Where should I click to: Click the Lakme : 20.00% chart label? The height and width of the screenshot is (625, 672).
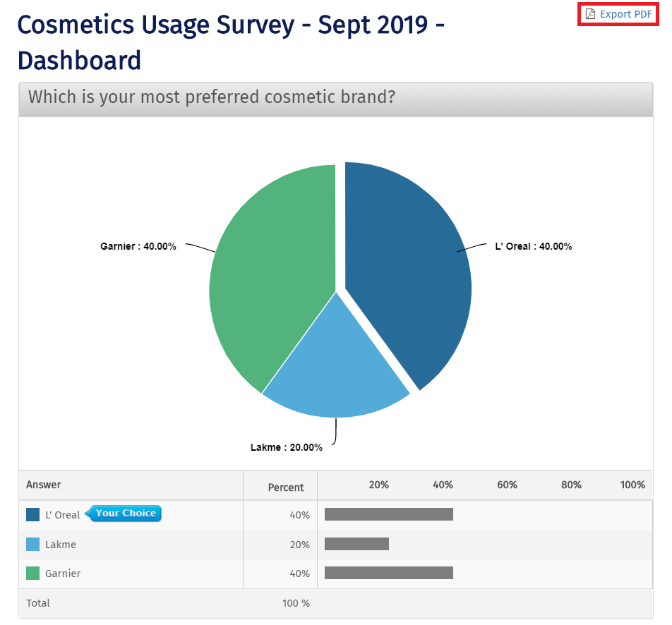(x=286, y=447)
